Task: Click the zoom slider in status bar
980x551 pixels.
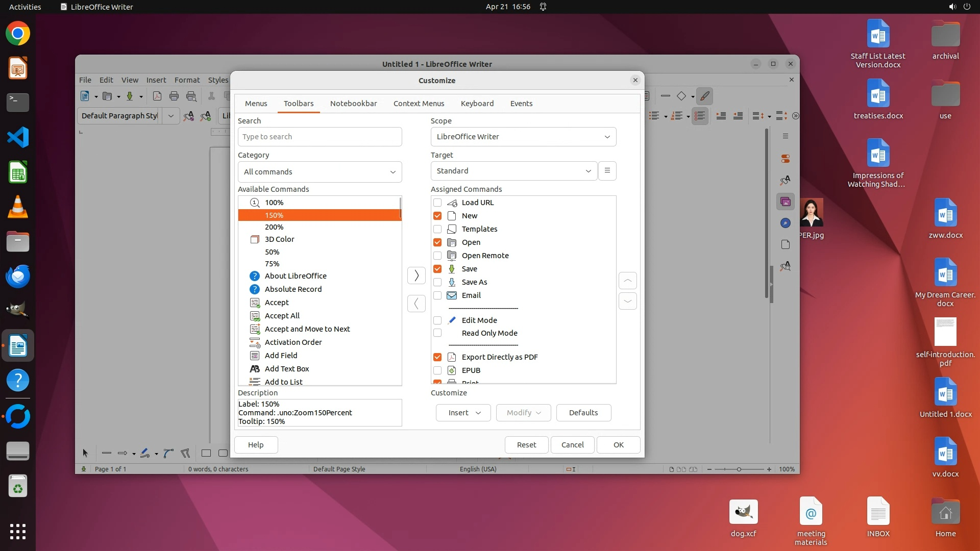Action: (x=739, y=469)
